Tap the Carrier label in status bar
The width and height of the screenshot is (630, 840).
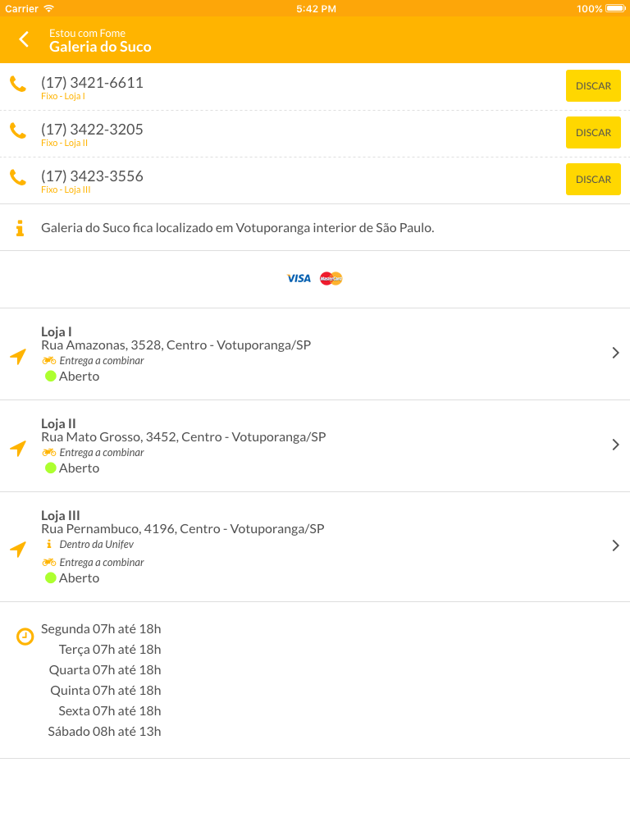(21, 8)
